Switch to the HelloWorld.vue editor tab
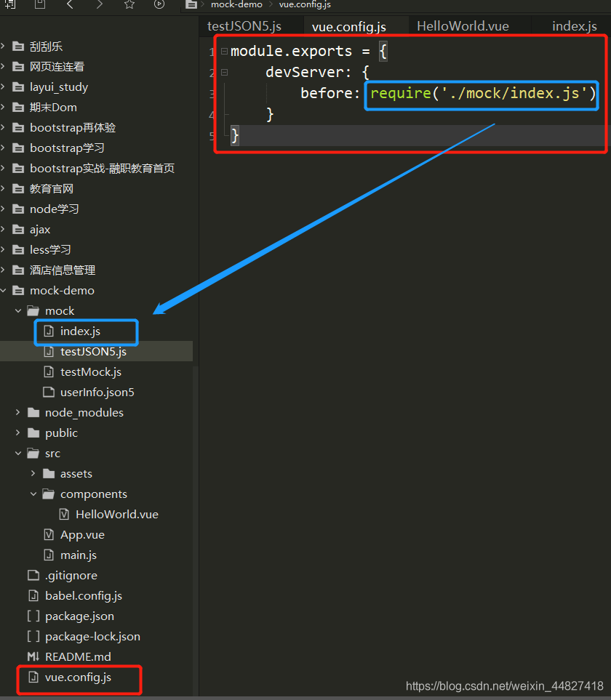611x700 pixels. pos(463,26)
